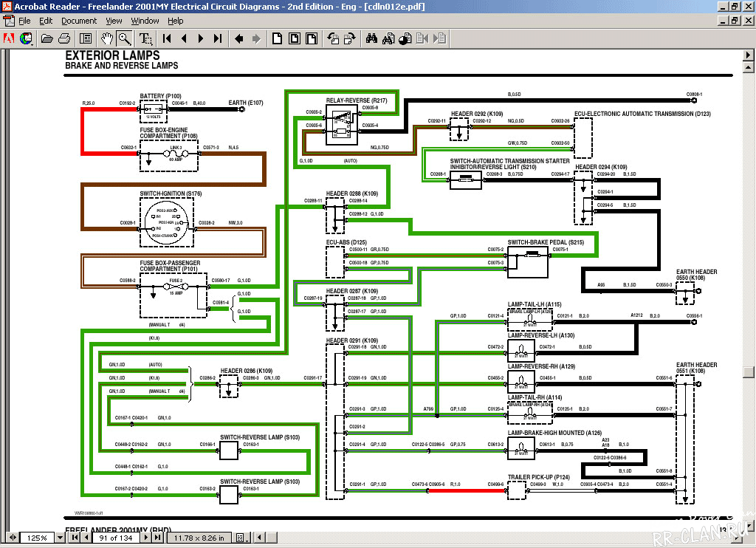Select the Hand tool
This screenshot has height=548, width=756.
click(107, 38)
